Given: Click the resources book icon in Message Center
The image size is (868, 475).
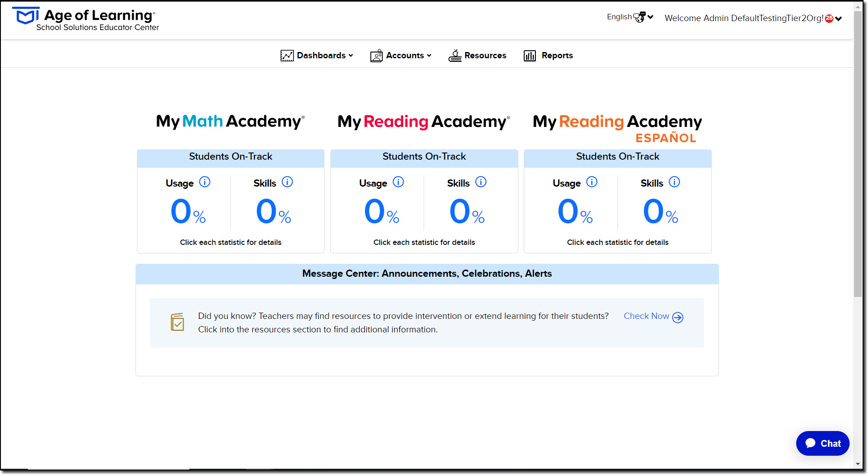Looking at the screenshot, I should click(177, 322).
